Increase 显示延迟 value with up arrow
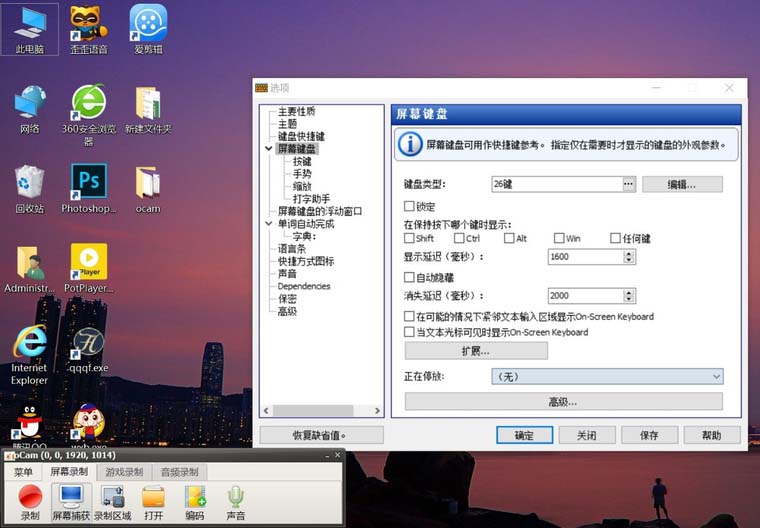Image resolution: width=760 pixels, height=528 pixels. tap(629, 253)
